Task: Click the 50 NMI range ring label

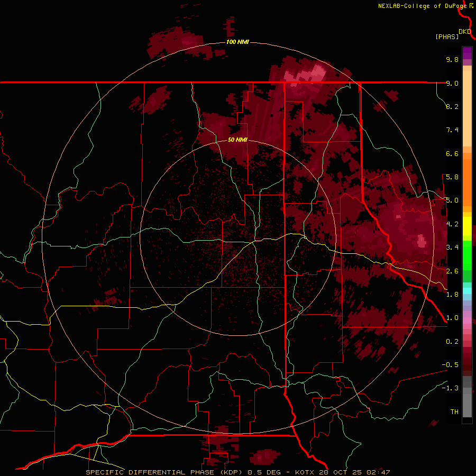Action: (237, 140)
